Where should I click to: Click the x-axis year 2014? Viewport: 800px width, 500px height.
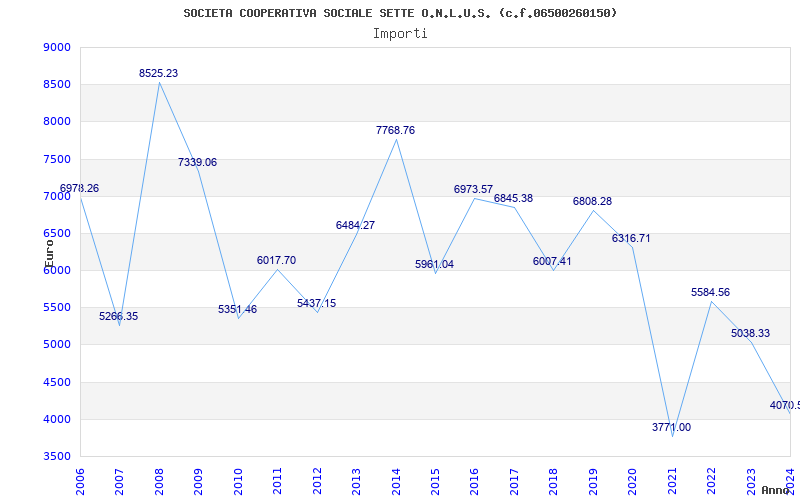[x=396, y=481]
